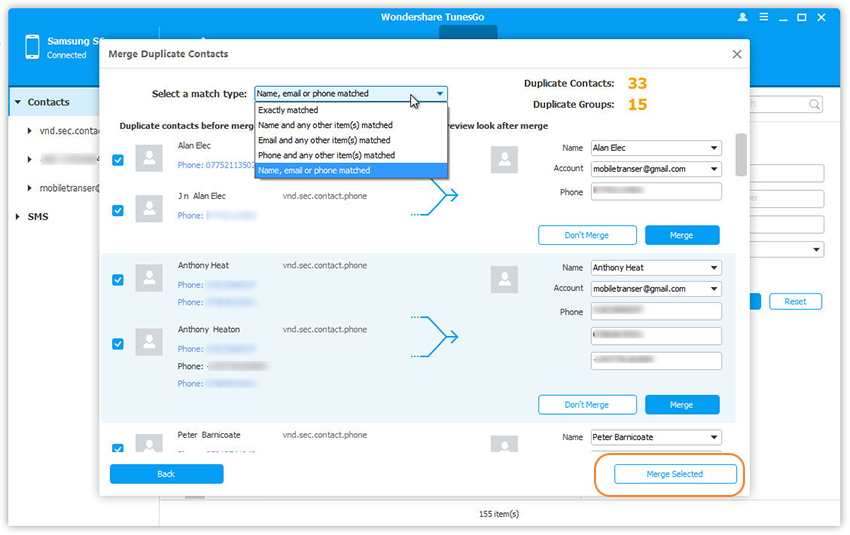Screen dimensions: 850x535
Task: Open Name dropdown showing Alan Elec
Action: (656, 147)
